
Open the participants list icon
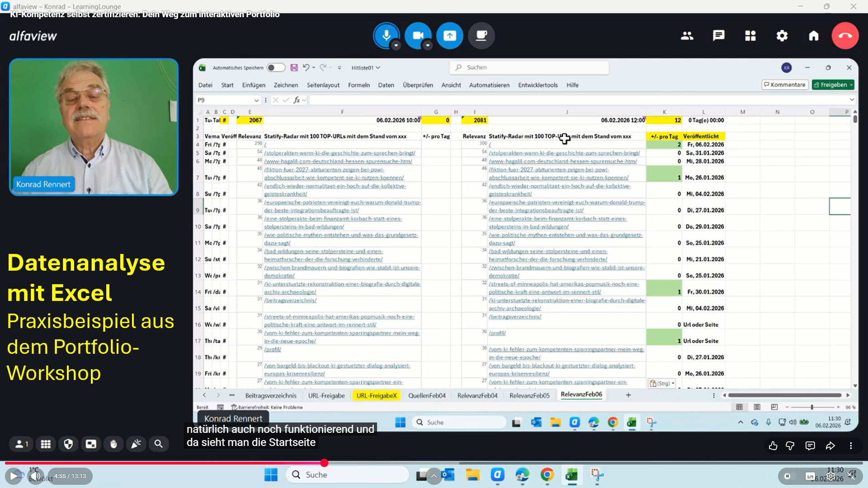pyautogui.click(x=687, y=36)
